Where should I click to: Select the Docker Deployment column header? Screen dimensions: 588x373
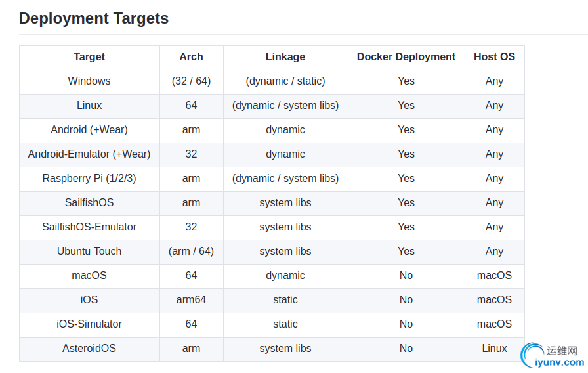[406, 56]
